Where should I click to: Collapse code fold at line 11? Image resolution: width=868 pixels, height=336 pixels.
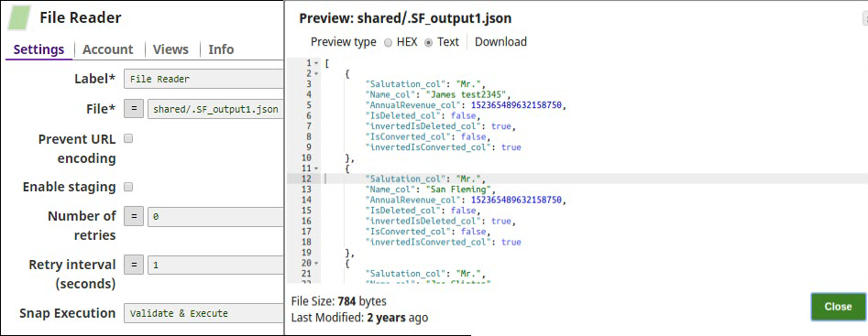(x=315, y=168)
